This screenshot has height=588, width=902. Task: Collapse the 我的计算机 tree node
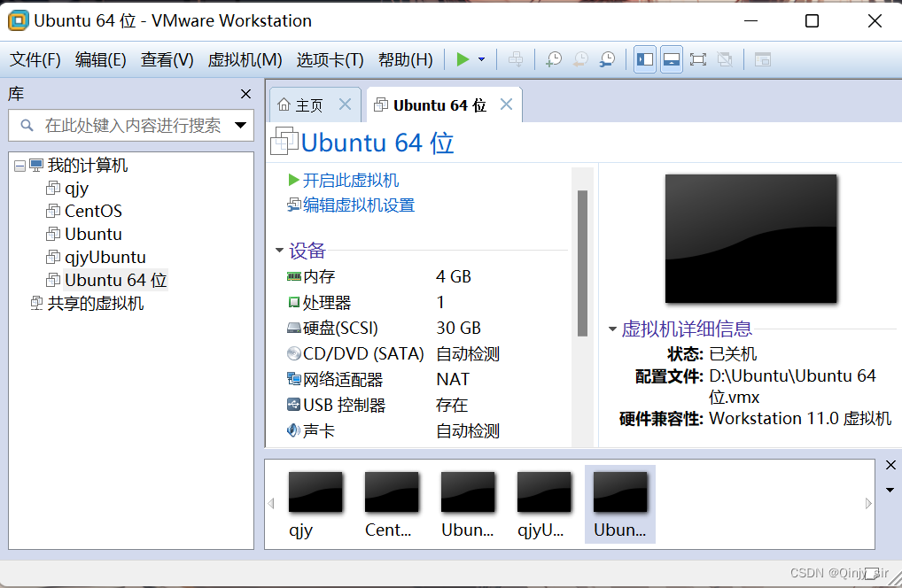tap(19, 166)
